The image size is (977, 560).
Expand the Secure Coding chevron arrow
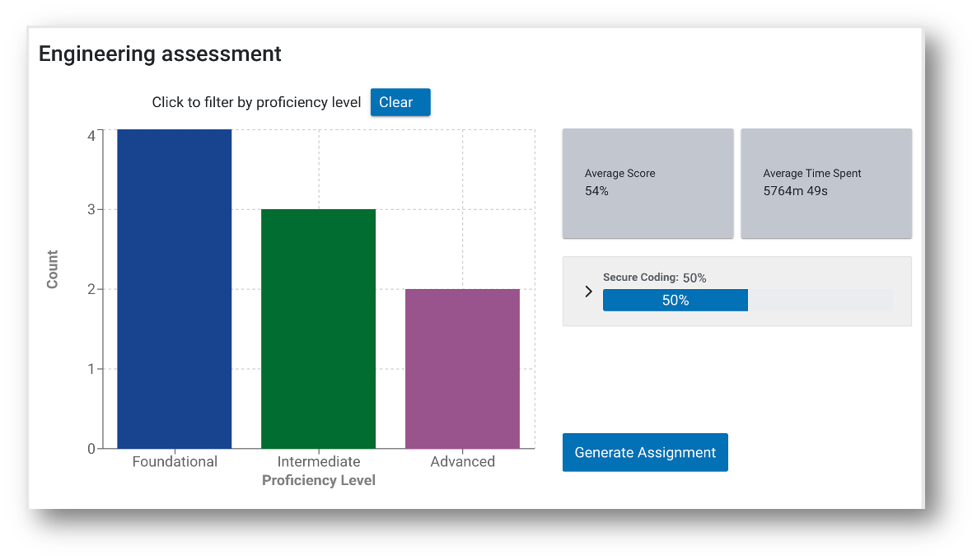(x=588, y=292)
